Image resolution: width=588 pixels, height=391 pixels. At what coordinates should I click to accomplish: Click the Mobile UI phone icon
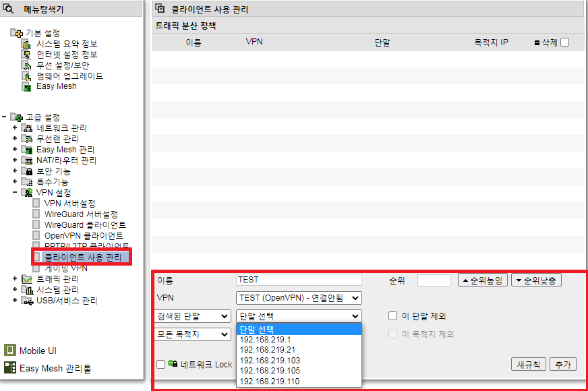[9, 350]
